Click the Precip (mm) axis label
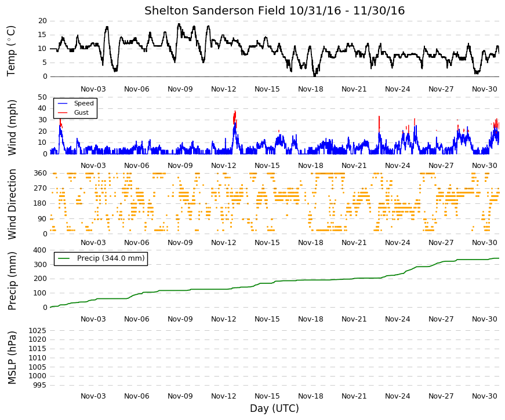 click(12, 281)
